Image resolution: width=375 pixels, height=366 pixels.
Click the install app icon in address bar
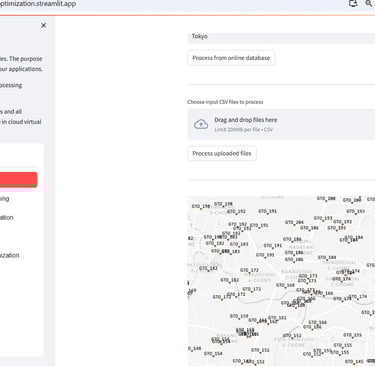[x=353, y=3]
